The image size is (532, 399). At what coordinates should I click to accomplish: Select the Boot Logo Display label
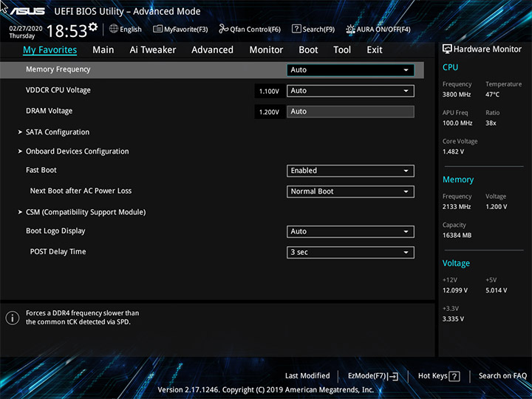(x=55, y=231)
